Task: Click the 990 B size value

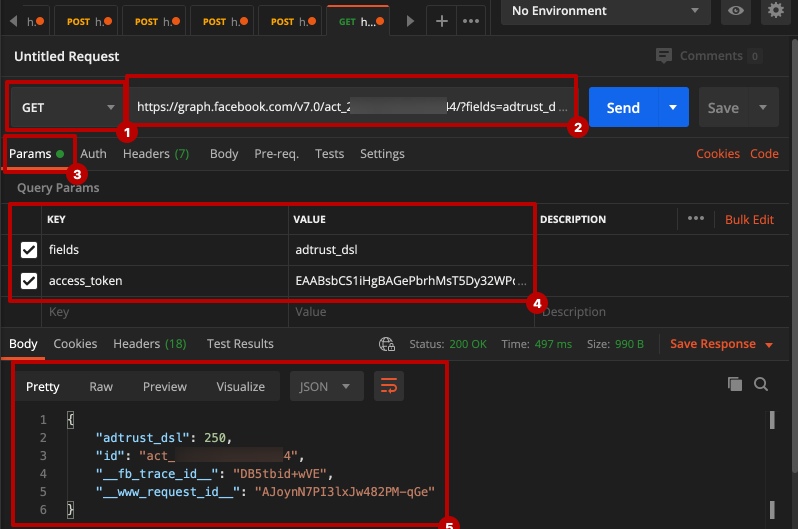Action: pos(629,344)
